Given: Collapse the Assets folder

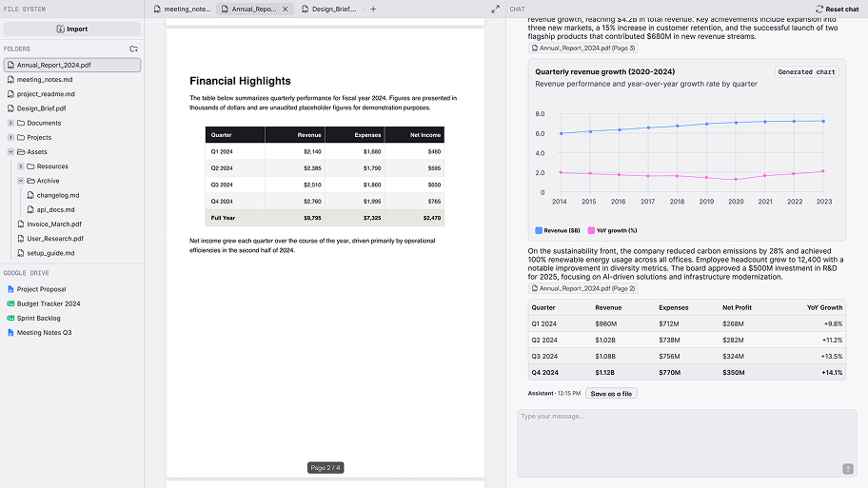Looking at the screenshot, I should 10,151.
